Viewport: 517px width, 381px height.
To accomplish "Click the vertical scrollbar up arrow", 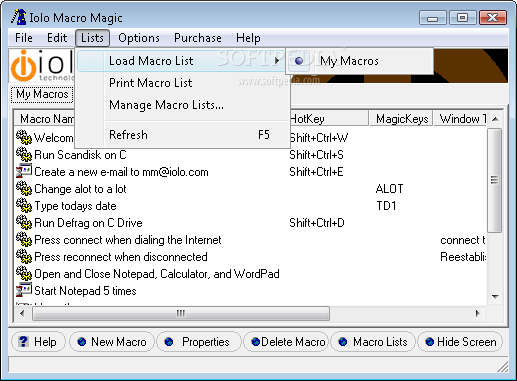I will [495, 119].
